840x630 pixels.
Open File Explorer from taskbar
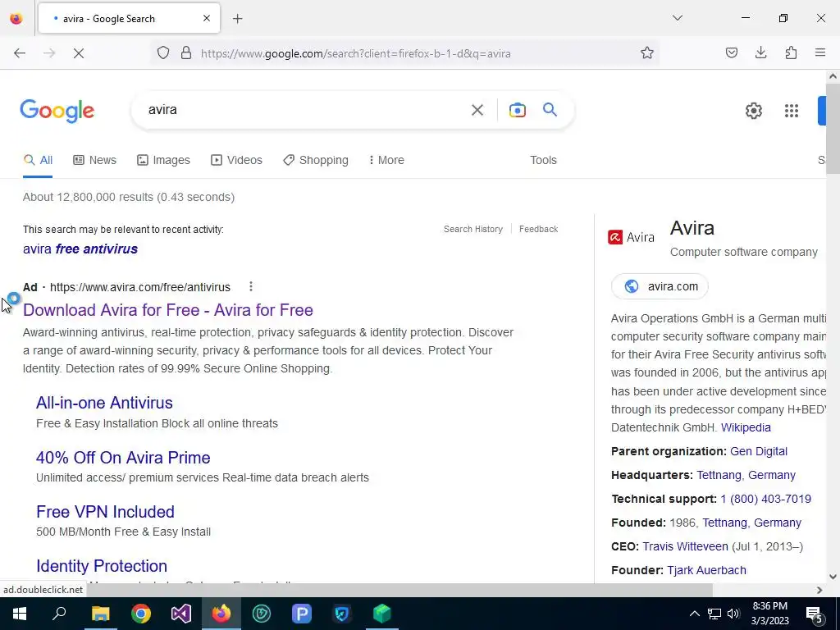coord(100,614)
